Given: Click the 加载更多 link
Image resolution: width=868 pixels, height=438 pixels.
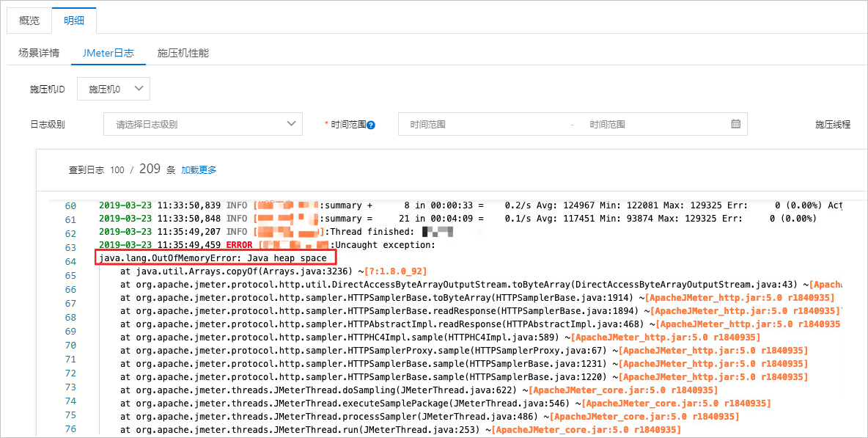Looking at the screenshot, I should tap(199, 170).
